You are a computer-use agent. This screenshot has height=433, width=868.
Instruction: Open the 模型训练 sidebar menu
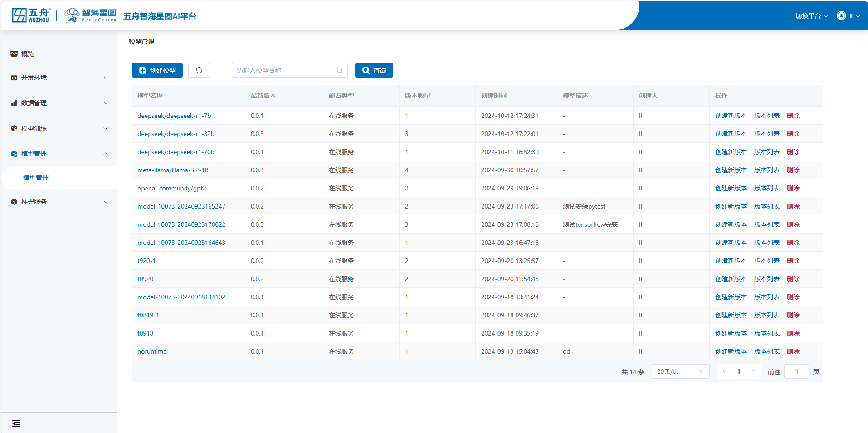59,128
